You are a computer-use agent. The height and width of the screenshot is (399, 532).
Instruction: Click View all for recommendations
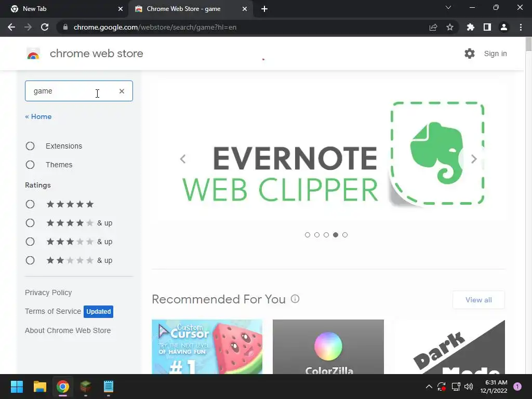[478, 300]
